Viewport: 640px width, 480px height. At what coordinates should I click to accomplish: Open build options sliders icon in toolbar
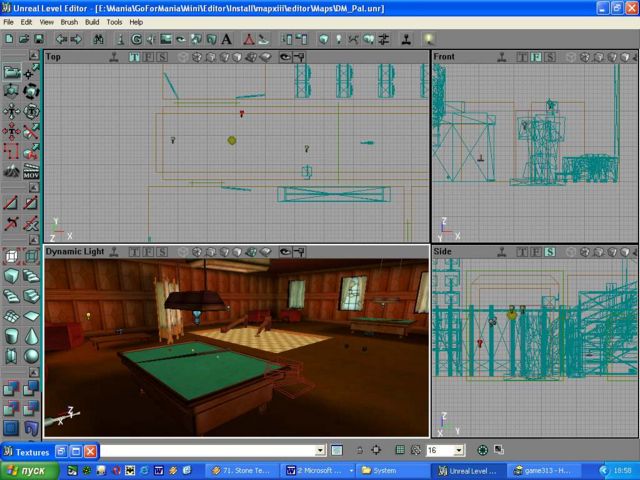coord(384,39)
